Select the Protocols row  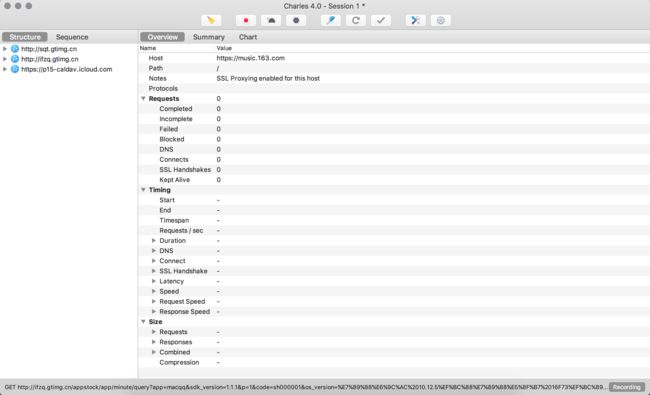pos(394,89)
